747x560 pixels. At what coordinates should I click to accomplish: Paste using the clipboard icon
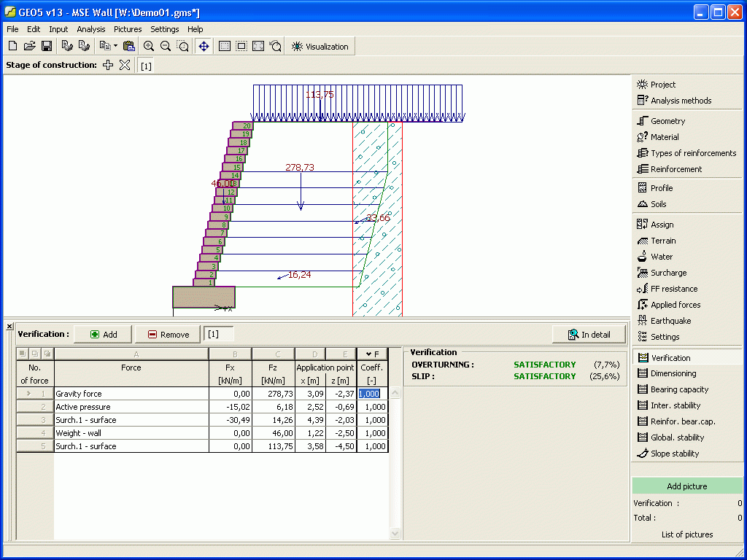129,46
